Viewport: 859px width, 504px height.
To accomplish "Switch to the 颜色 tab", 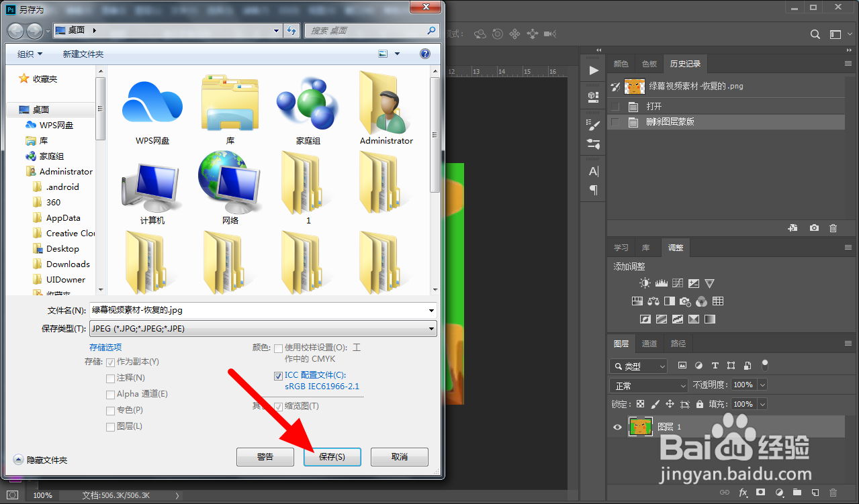I will click(621, 64).
